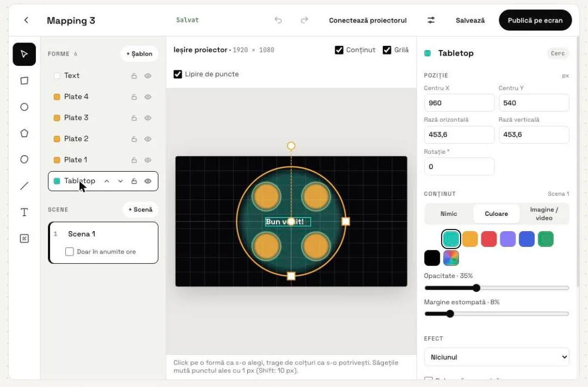Select the Scena 1 card

(x=103, y=243)
